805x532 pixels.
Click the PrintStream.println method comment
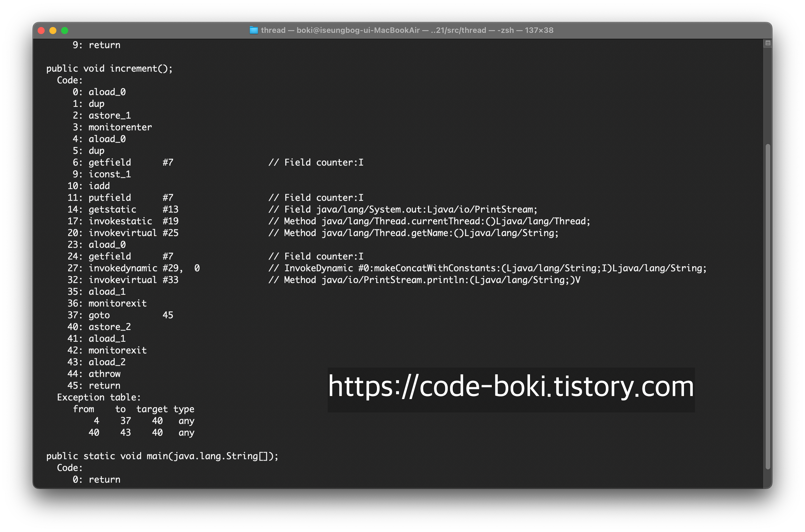tap(425, 280)
